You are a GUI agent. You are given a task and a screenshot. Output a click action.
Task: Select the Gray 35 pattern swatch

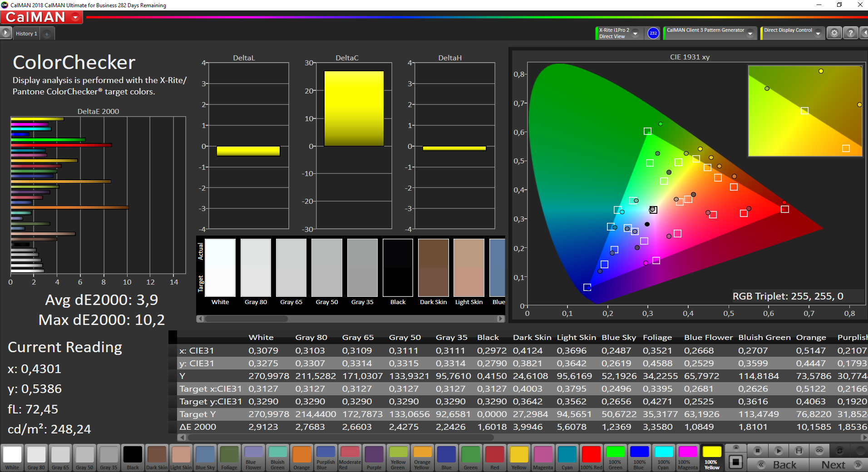[x=108, y=457]
